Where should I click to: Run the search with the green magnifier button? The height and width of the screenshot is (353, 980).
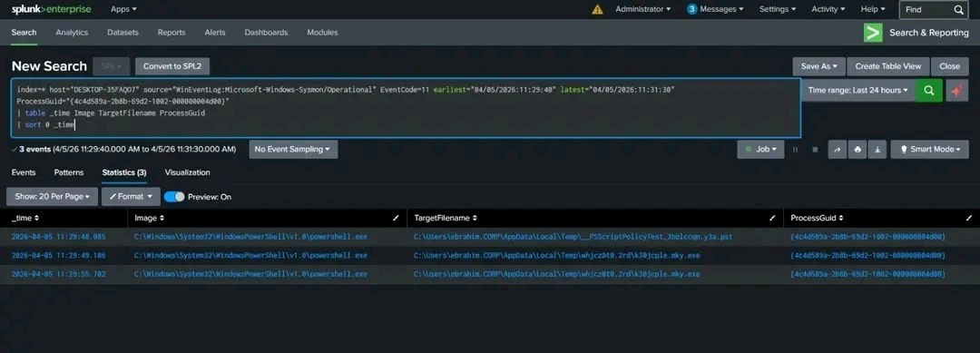click(929, 90)
